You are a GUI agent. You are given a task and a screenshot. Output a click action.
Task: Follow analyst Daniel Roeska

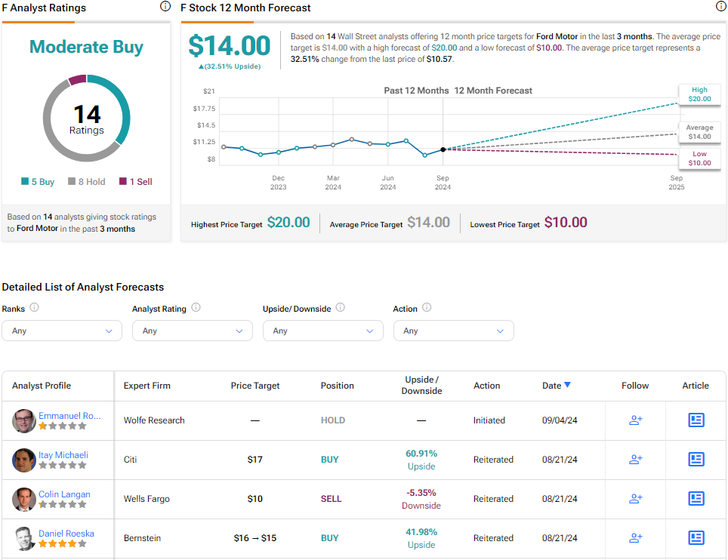point(635,538)
